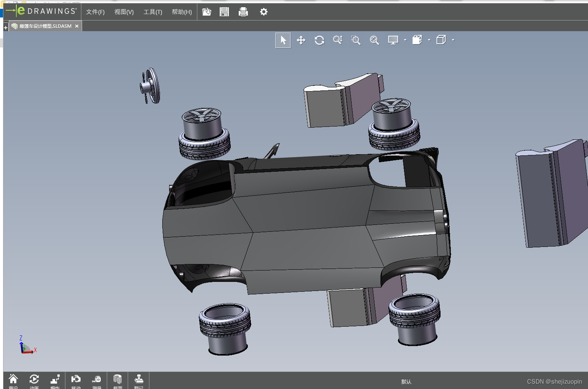The width and height of the screenshot is (588, 389).
Task: Open the 工具(T) menu
Action: point(153,12)
